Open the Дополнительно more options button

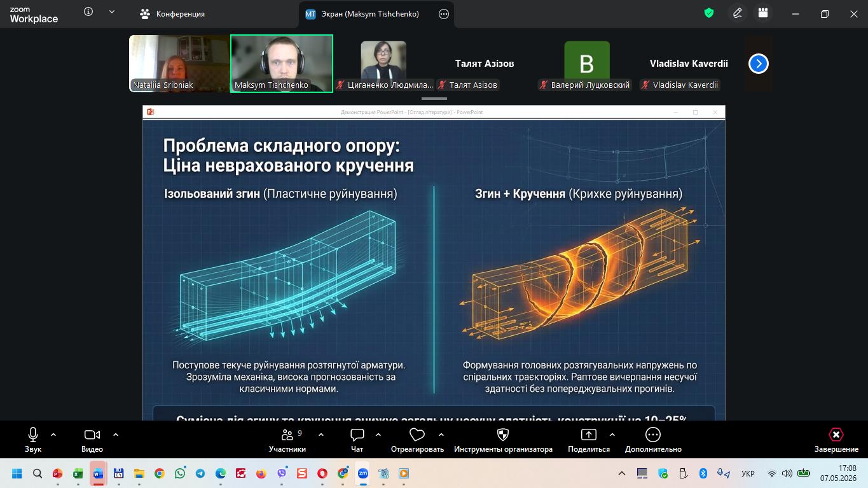point(653,440)
